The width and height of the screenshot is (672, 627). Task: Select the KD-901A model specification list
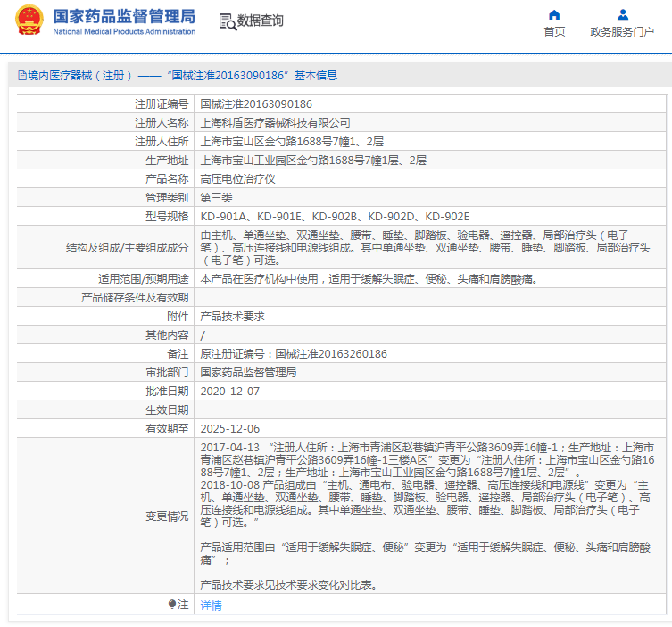point(335,217)
